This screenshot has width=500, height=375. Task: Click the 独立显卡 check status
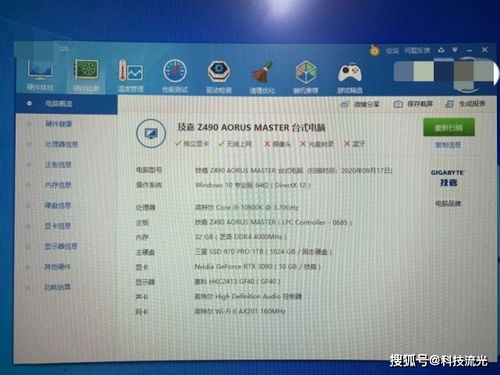coord(192,144)
